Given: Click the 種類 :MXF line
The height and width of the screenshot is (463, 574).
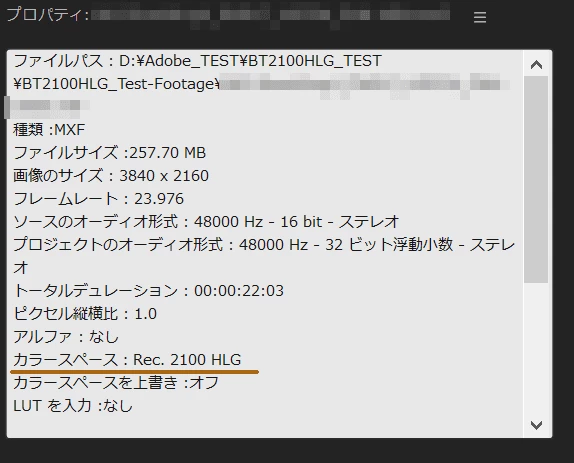Looking at the screenshot, I should (x=49, y=130).
